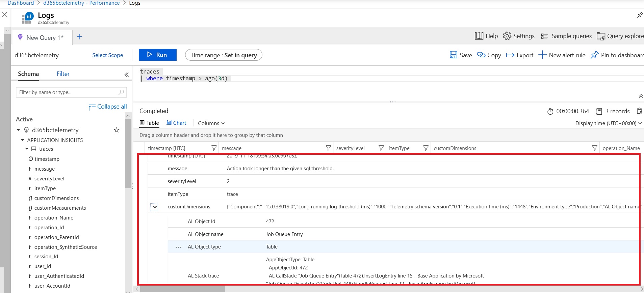
Task: Close the Logs blade with X icon
Action: point(4,15)
